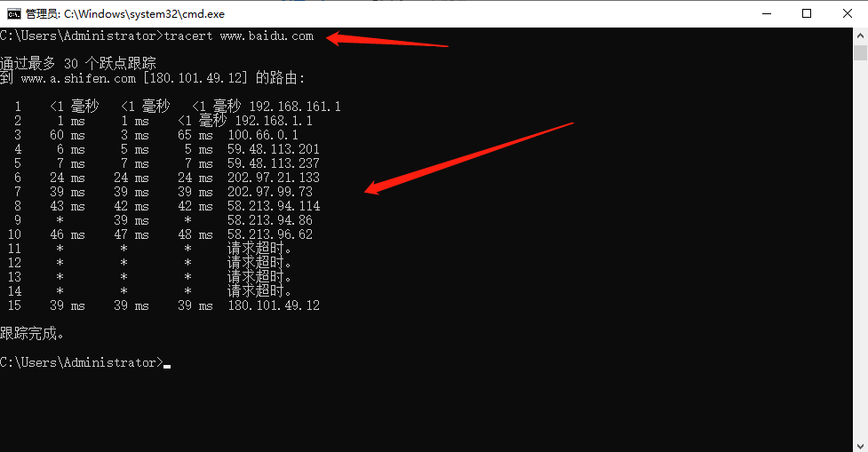The image size is (868, 452).
Task: Click the 跟踪完成 completion line
Action: (32, 334)
